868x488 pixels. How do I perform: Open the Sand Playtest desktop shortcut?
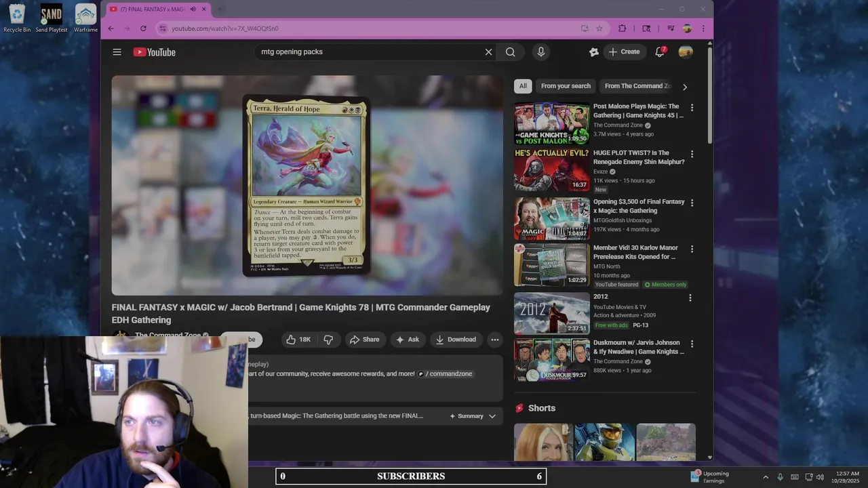pyautogui.click(x=52, y=18)
